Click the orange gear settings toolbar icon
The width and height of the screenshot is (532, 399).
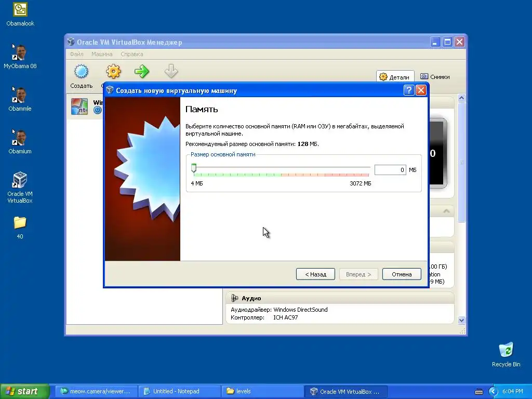113,71
